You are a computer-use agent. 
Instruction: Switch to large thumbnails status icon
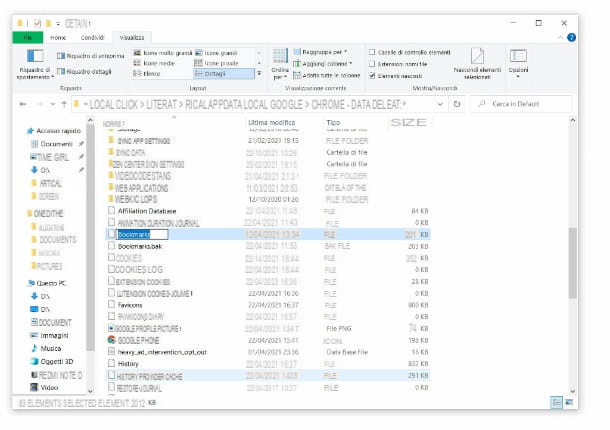(x=569, y=402)
